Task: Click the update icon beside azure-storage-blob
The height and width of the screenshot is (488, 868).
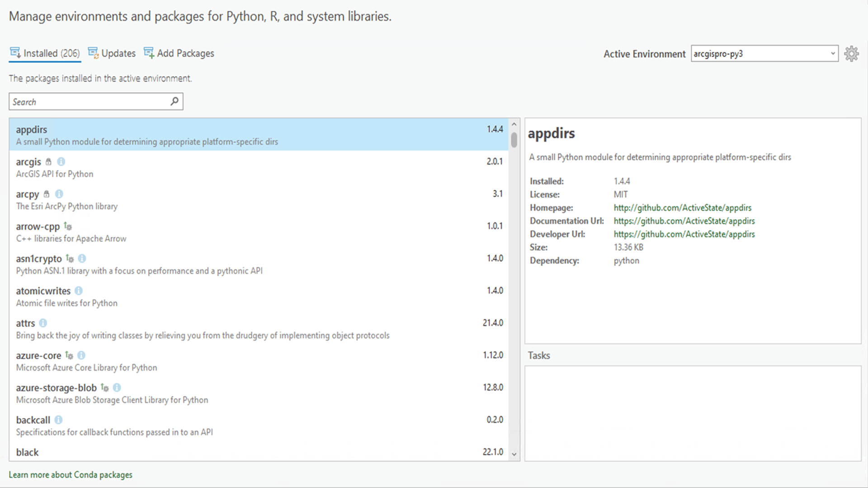Action: click(104, 388)
